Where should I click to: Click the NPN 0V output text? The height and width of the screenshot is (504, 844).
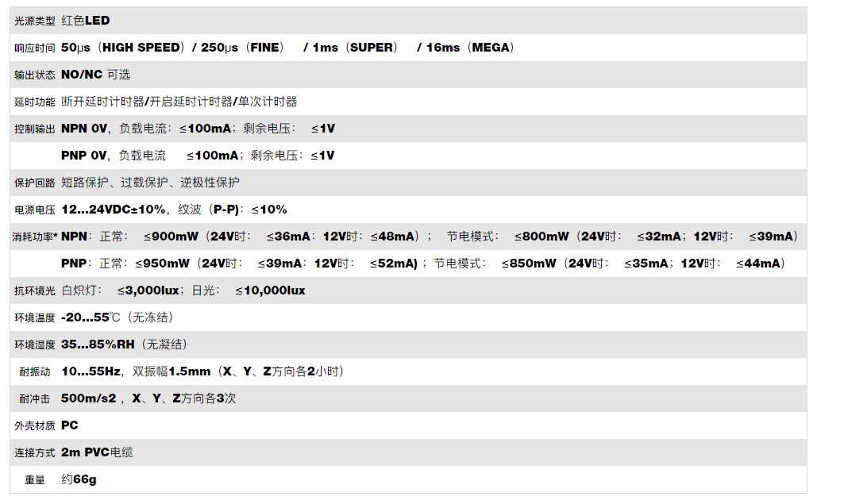coord(84,128)
